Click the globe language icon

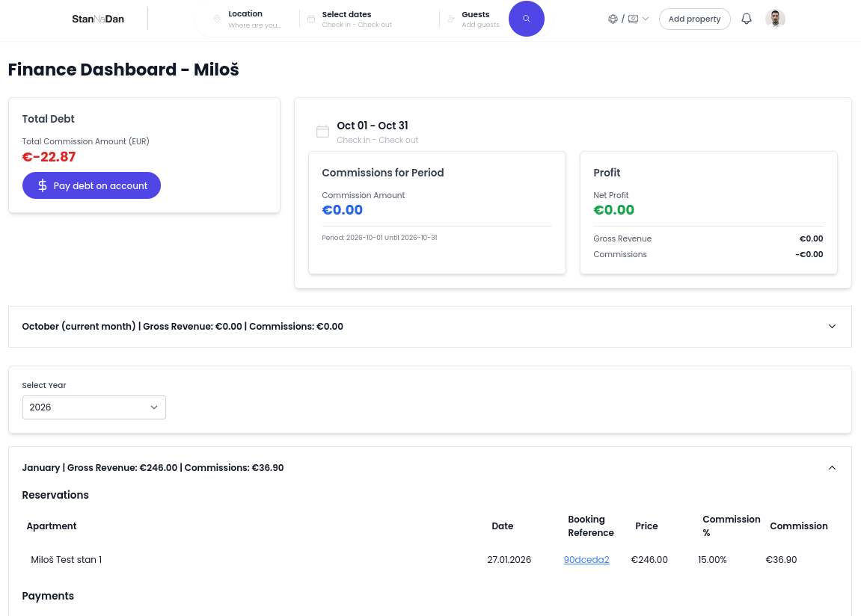click(x=613, y=19)
